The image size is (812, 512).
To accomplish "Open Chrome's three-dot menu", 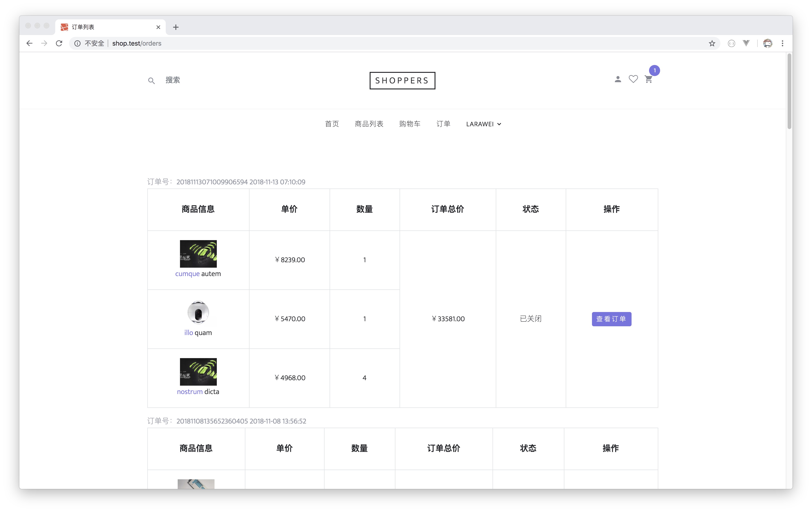I will 782,44.
